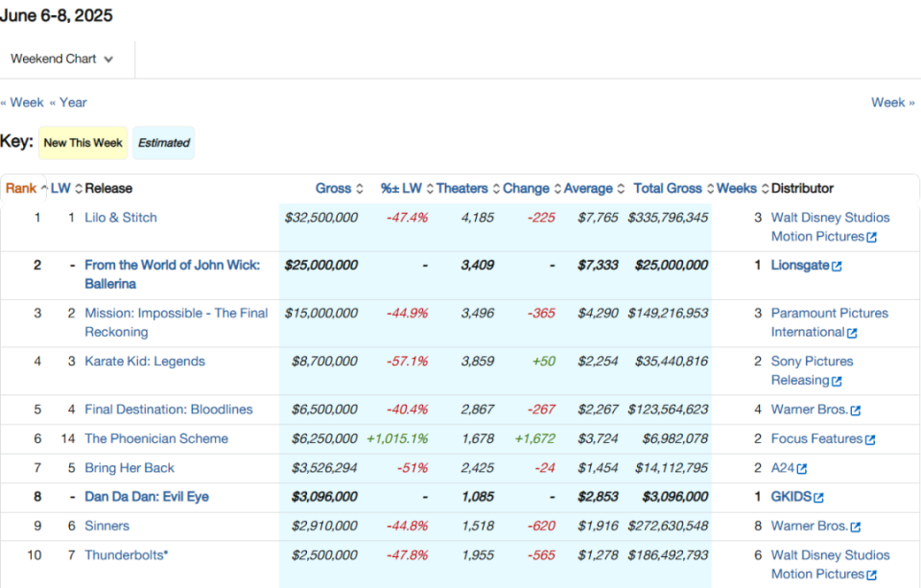Click the June 6-8, 2025 heading
Screen dimensions: 921x588
(57, 15)
